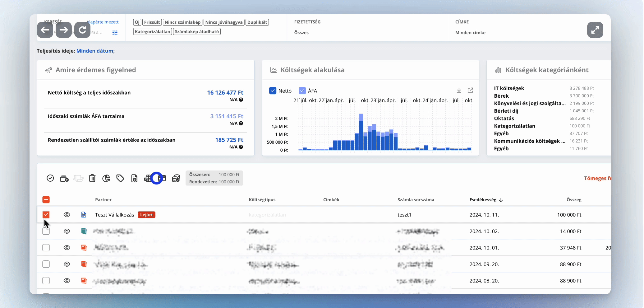Select the IT költségek category
The width and height of the screenshot is (644, 308).
click(509, 88)
